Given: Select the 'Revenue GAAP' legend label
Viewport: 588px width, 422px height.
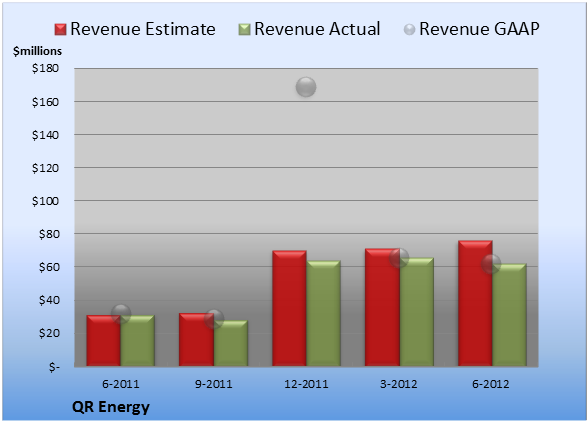Looking at the screenshot, I should (x=480, y=29).
